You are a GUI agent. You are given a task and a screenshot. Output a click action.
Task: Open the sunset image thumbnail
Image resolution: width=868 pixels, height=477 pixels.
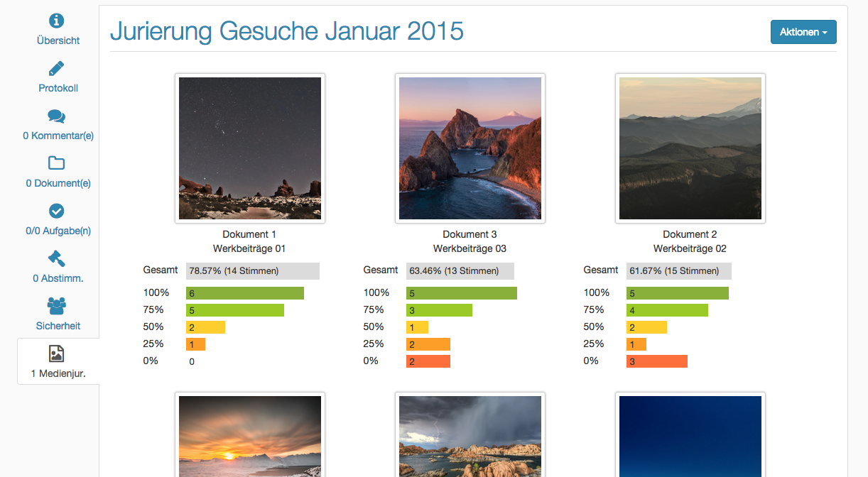tap(250, 434)
